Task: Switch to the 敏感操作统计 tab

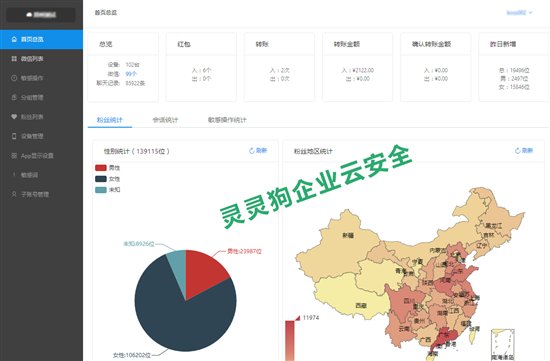Action: pos(227,120)
